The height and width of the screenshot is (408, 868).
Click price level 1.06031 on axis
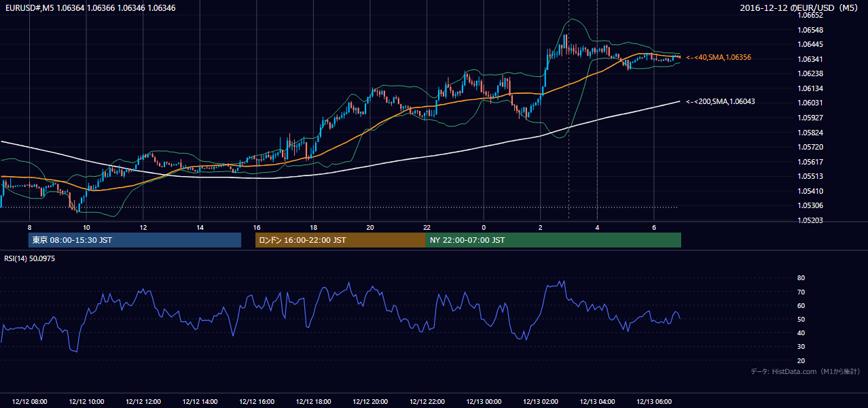point(810,103)
